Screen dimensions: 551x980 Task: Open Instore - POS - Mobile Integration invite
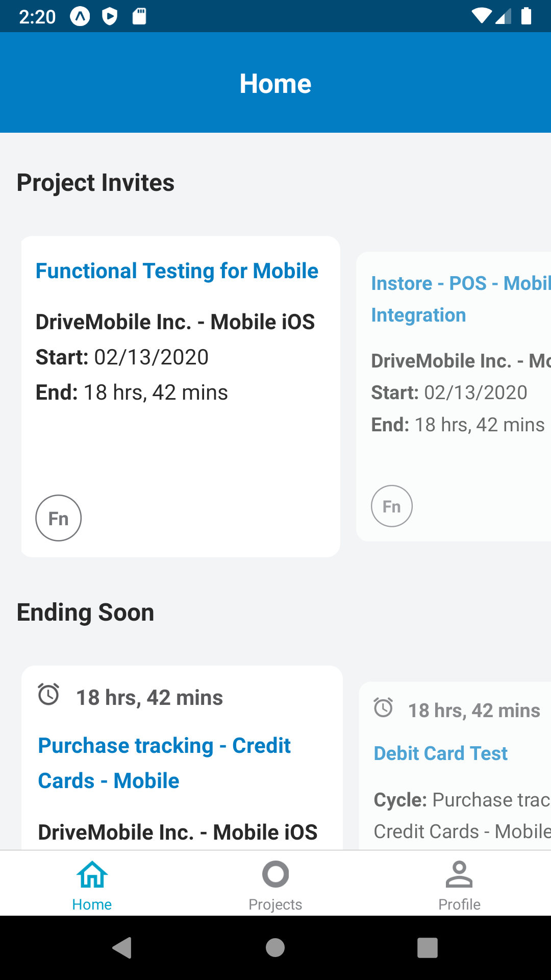click(x=459, y=299)
